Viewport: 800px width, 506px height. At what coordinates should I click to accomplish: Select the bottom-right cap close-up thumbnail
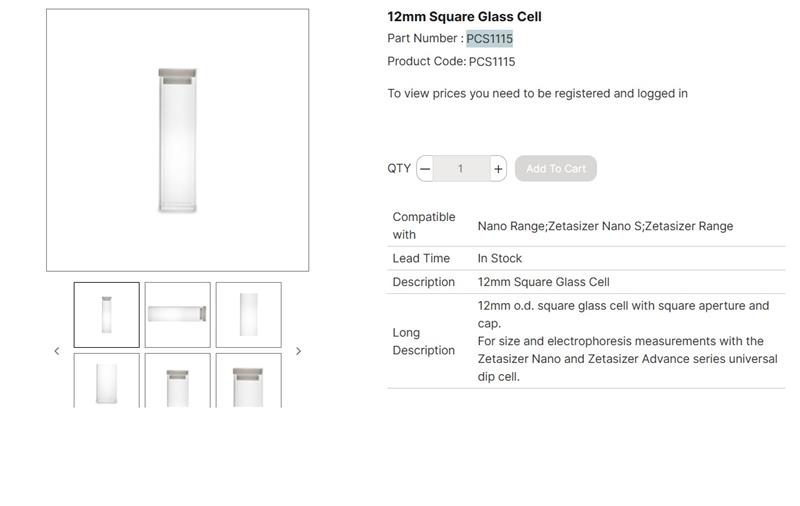[x=248, y=381]
